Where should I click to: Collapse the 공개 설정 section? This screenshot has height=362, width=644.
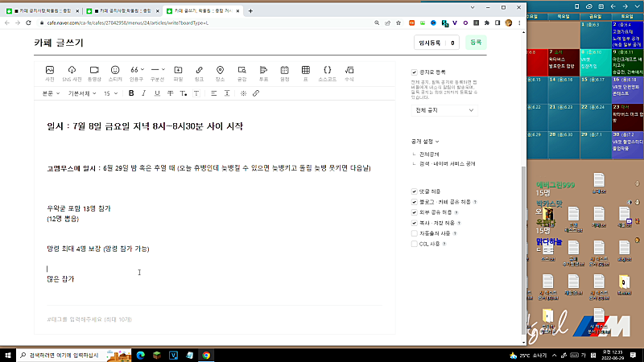pyautogui.click(x=425, y=142)
